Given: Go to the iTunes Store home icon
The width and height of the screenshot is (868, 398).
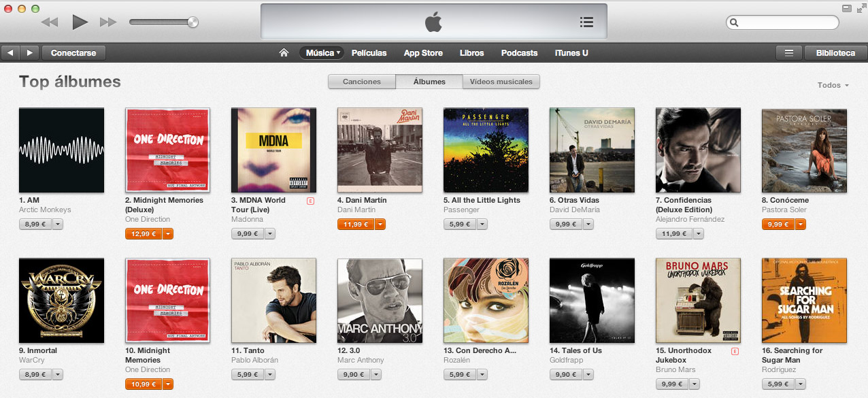Looking at the screenshot, I should [x=284, y=52].
